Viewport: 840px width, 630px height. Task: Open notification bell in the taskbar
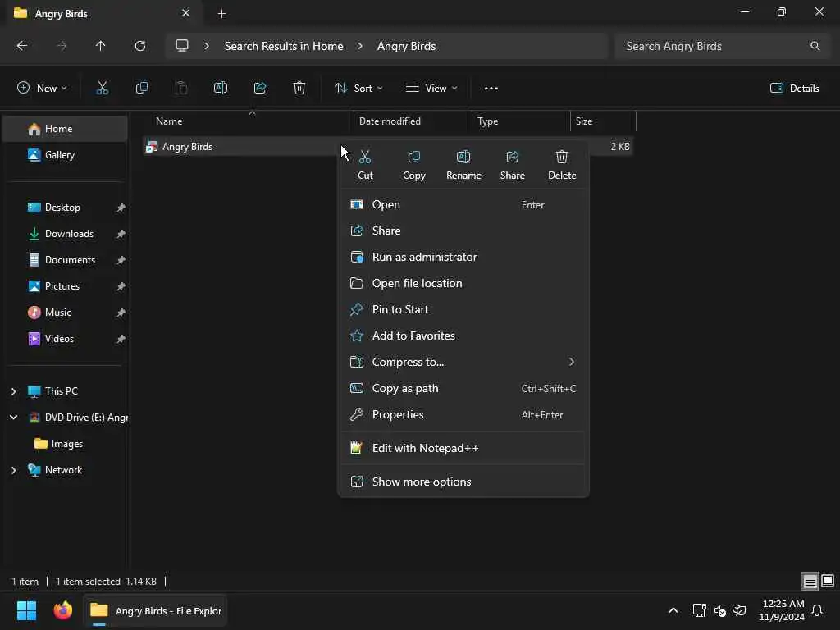(818, 610)
